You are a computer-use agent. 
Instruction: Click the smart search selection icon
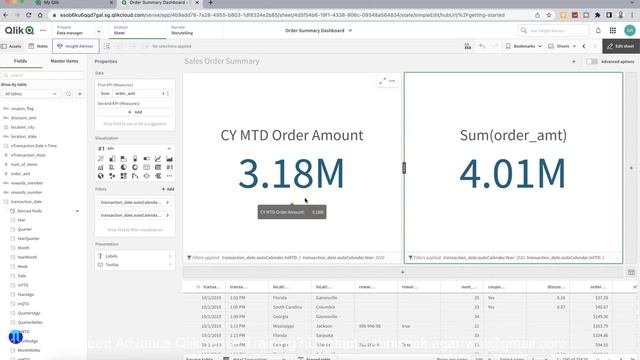pyautogui.click(x=107, y=46)
